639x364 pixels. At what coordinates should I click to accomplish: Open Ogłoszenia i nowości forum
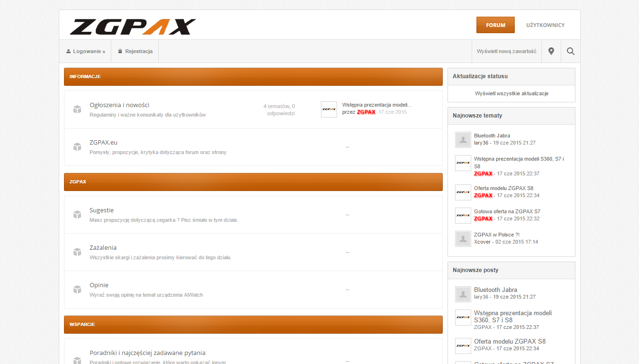tap(119, 105)
